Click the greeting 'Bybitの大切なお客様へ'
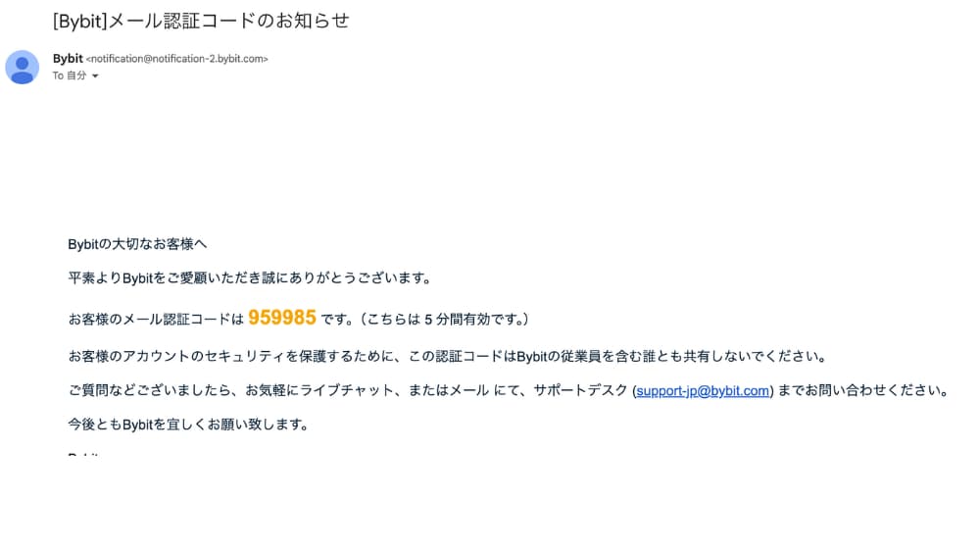980x551 pixels. 137,244
